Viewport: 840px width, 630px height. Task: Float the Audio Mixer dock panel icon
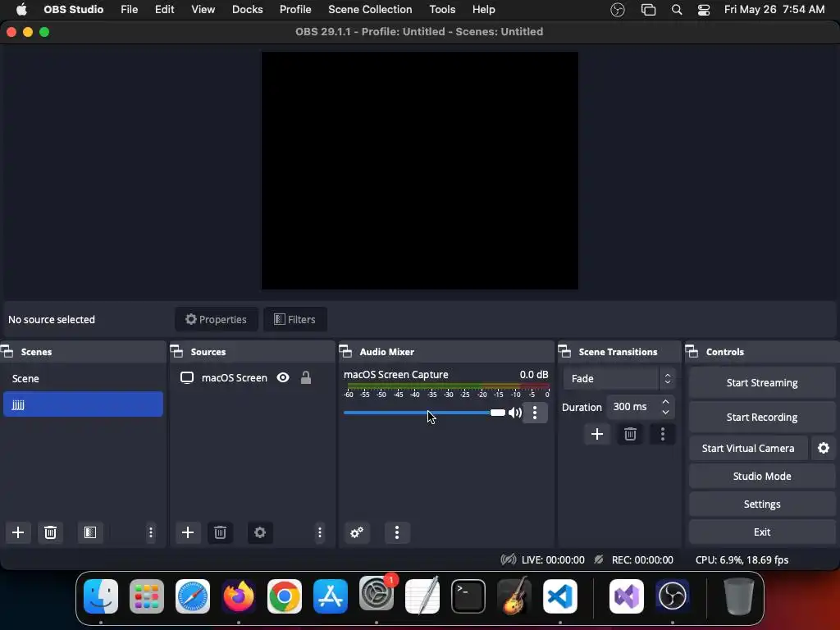tap(345, 352)
